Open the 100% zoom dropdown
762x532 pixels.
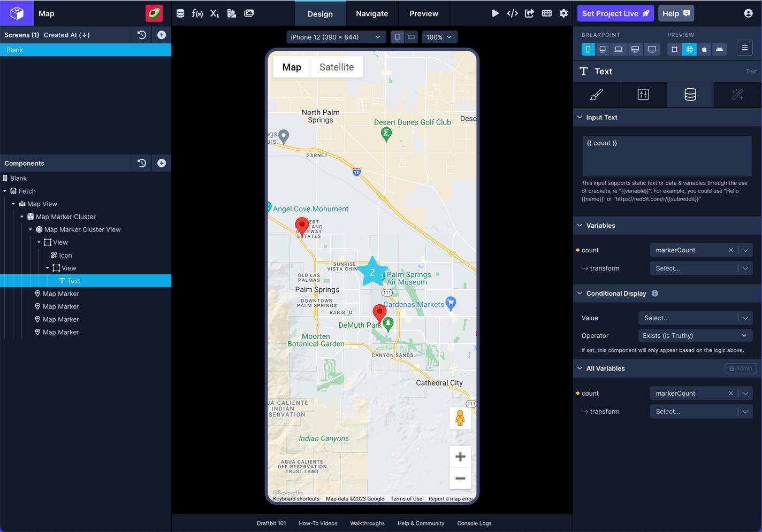point(439,37)
